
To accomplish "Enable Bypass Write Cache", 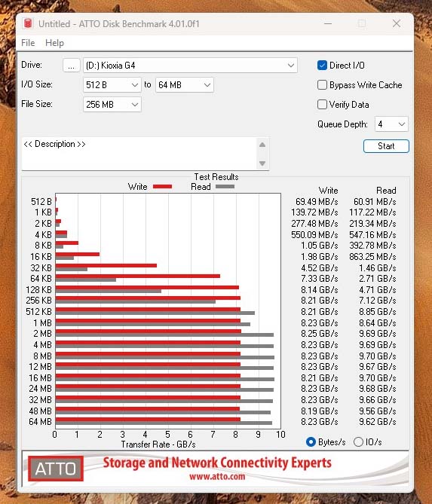I will click(322, 85).
